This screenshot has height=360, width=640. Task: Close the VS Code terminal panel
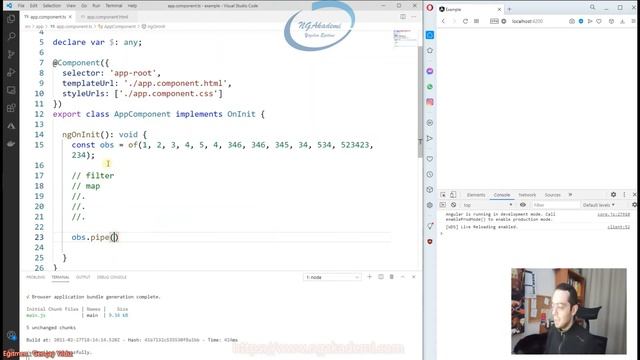point(413,277)
